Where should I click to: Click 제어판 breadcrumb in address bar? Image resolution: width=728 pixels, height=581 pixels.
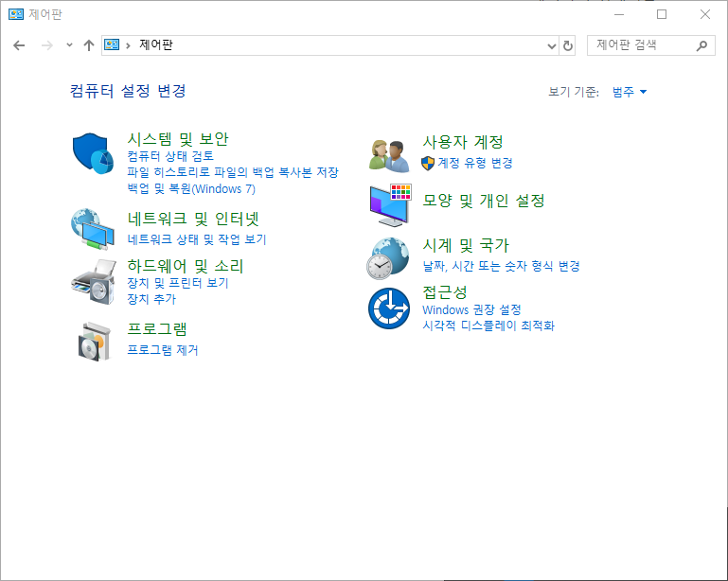coord(156,45)
